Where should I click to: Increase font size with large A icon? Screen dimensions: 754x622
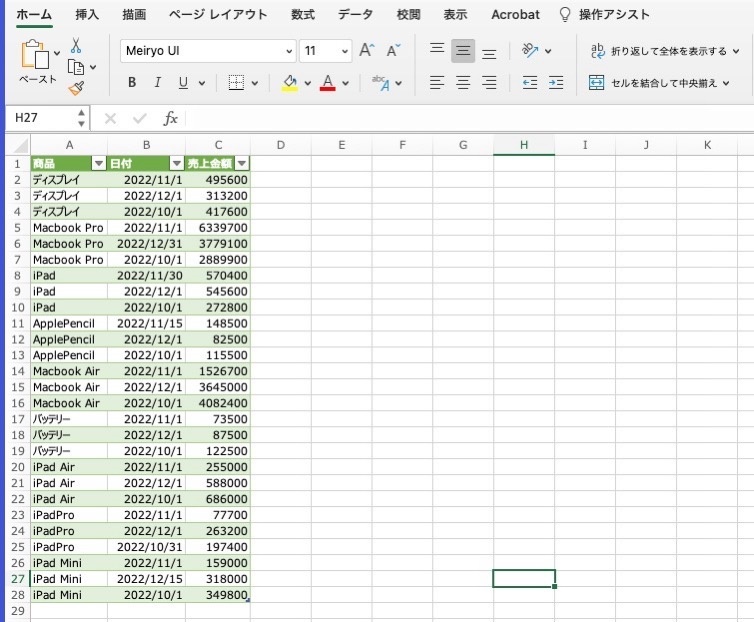click(367, 51)
